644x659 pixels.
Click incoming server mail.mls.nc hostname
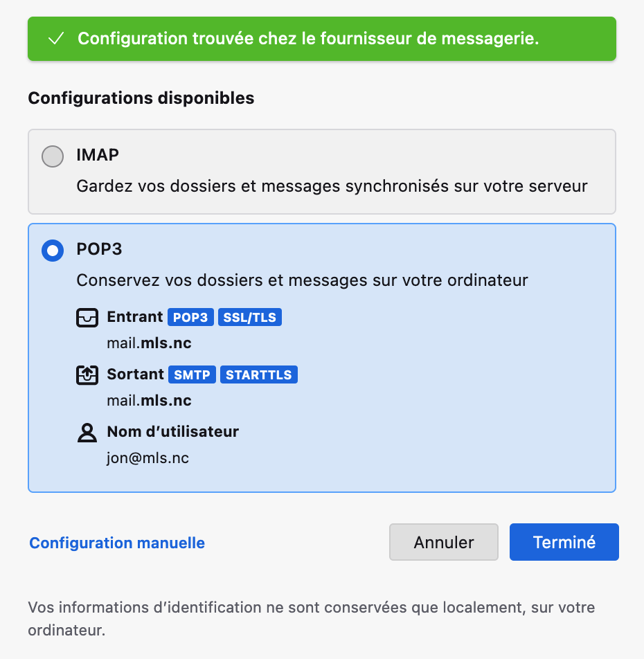[x=150, y=343]
